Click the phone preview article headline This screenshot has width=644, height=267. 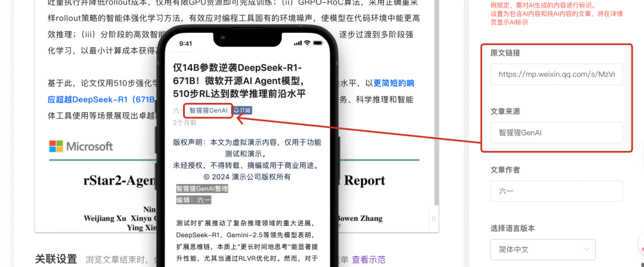pos(240,81)
